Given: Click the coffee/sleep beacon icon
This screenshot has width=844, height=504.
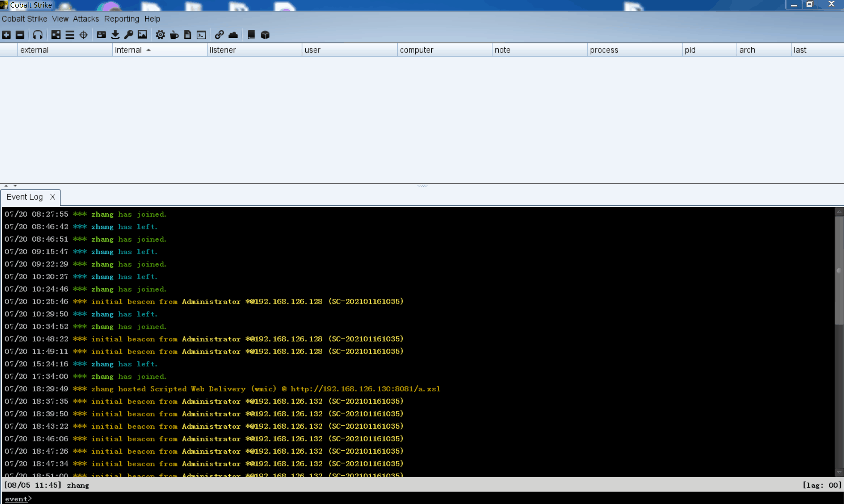Looking at the screenshot, I should click(174, 35).
